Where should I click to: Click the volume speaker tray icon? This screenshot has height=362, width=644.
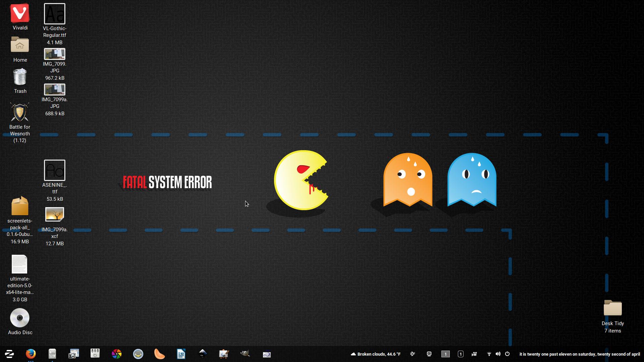[498, 354]
